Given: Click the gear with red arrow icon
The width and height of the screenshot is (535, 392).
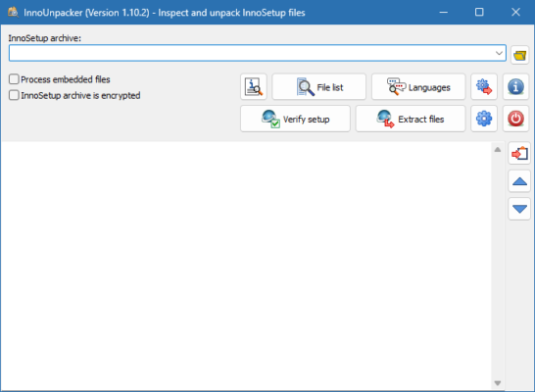Looking at the screenshot, I should point(484,86).
